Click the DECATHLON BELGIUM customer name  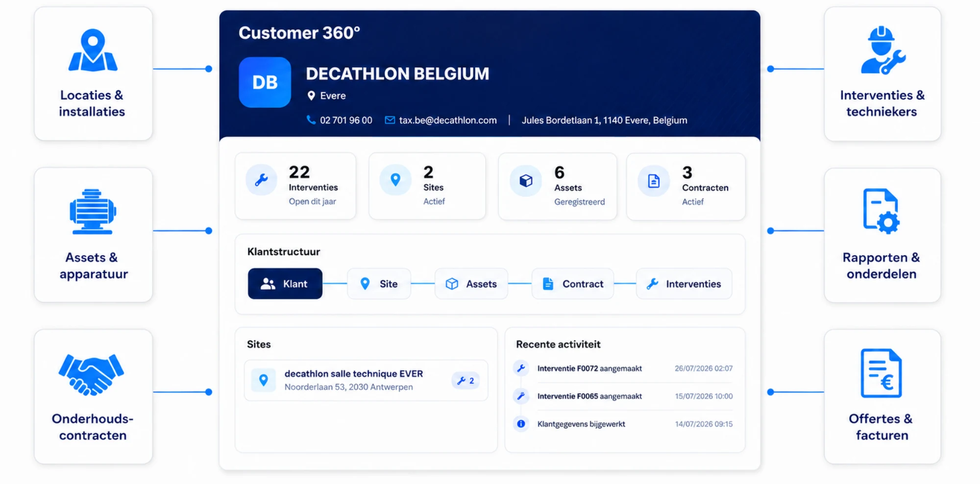pos(397,73)
